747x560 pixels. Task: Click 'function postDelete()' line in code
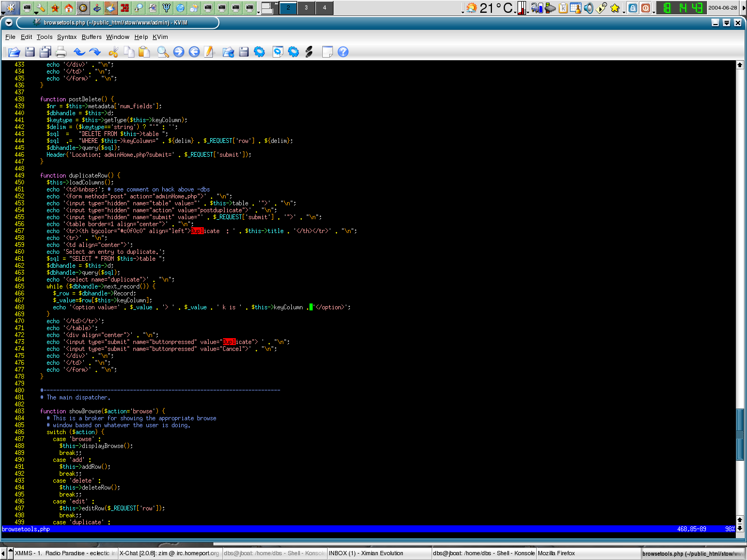tap(77, 99)
